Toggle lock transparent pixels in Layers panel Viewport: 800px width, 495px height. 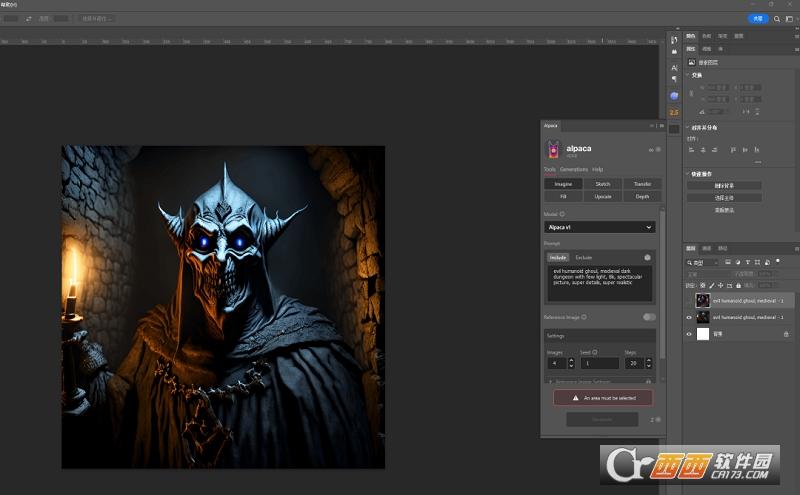click(x=703, y=285)
